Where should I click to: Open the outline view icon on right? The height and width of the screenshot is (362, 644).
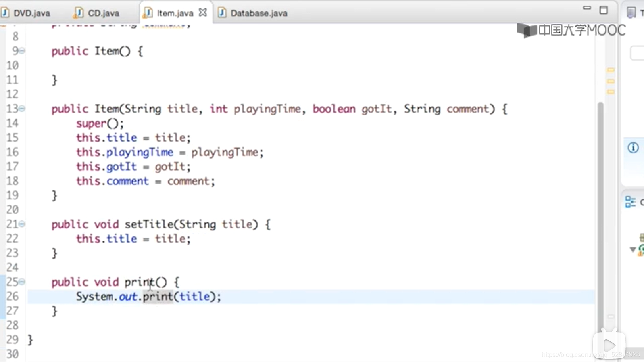pos(630,202)
